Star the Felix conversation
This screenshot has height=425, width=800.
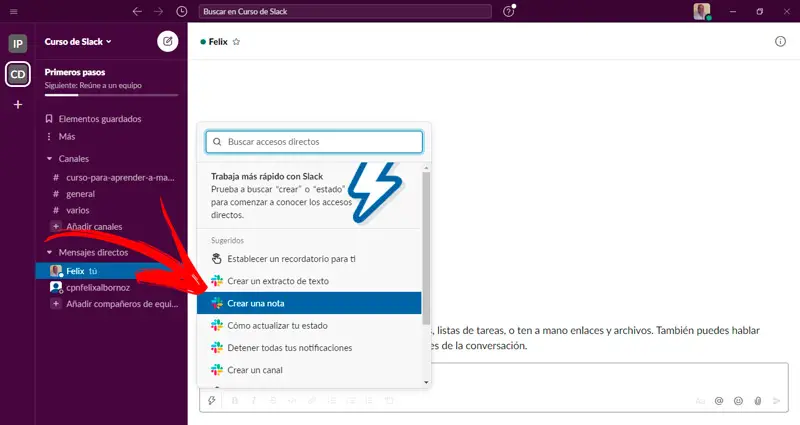(236, 42)
